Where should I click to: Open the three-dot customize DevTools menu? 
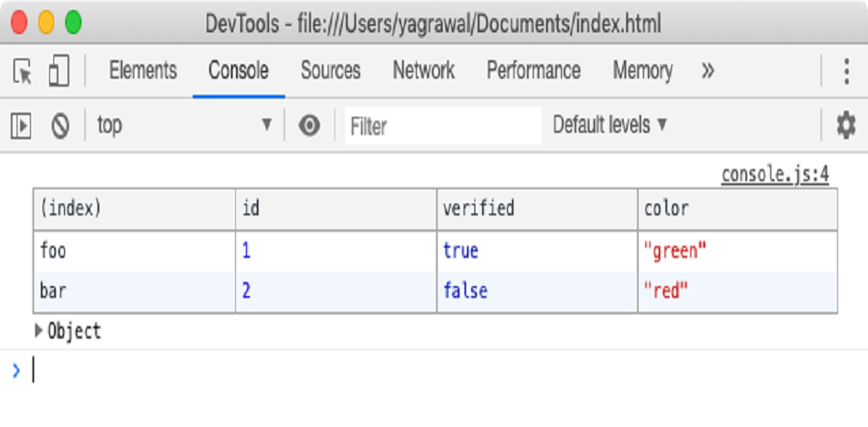tap(846, 72)
